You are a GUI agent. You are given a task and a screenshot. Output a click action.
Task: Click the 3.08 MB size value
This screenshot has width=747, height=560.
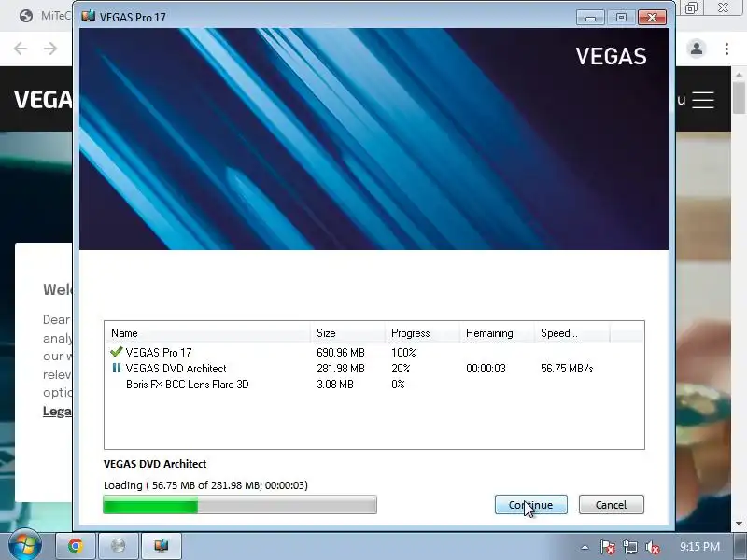pyautogui.click(x=335, y=384)
